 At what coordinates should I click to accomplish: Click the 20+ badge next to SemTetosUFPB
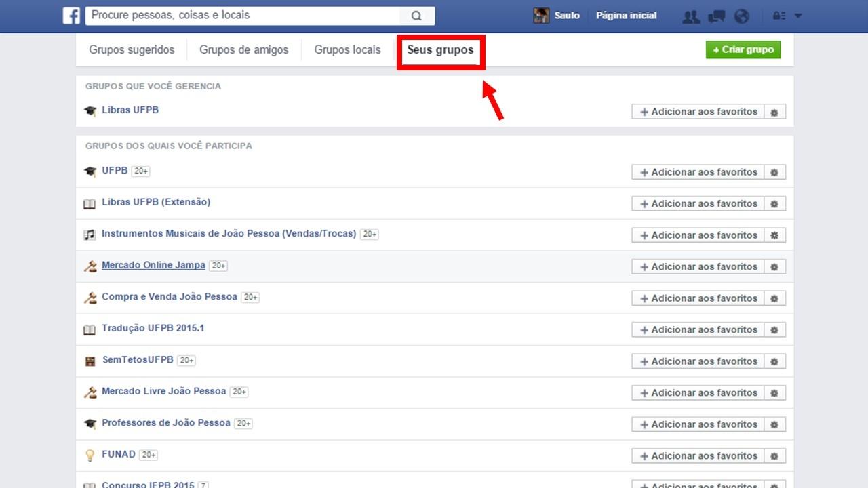pos(186,361)
